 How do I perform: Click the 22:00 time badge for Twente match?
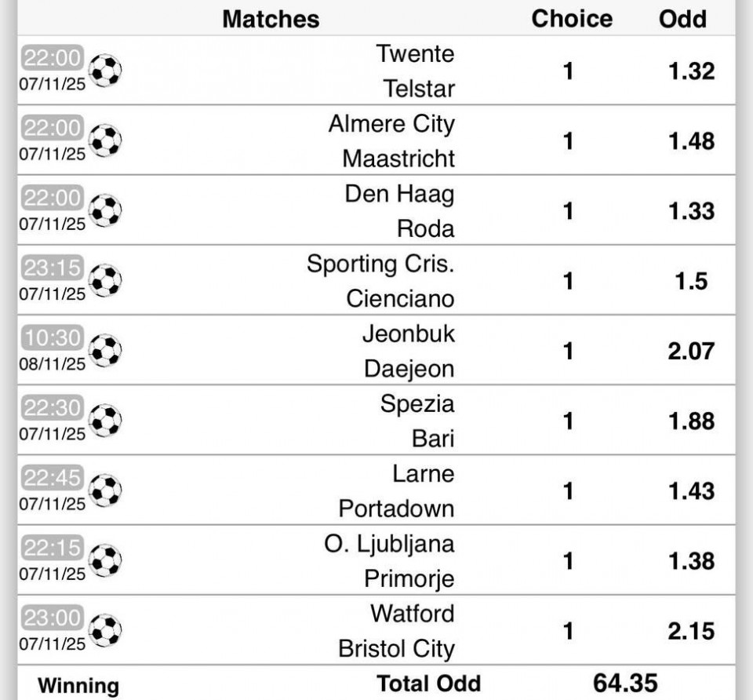click(x=53, y=57)
